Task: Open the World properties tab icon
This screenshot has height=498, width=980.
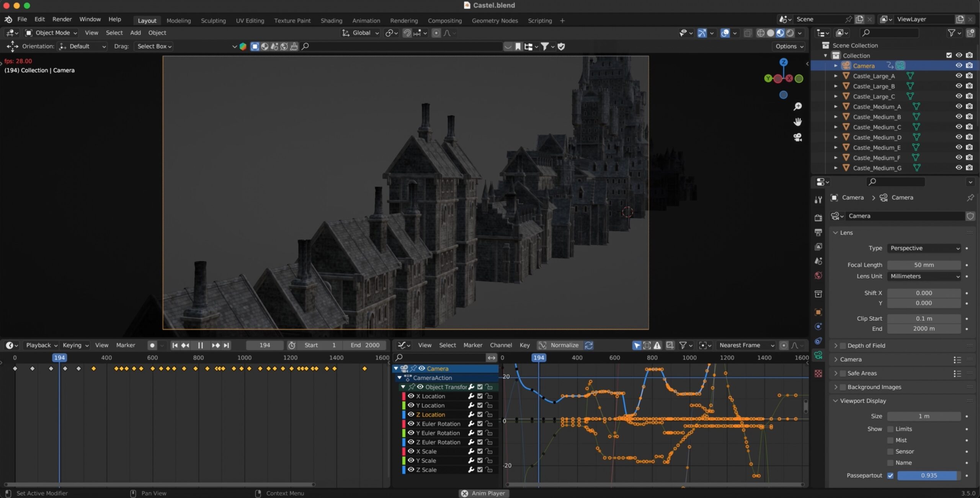Action: [818, 276]
